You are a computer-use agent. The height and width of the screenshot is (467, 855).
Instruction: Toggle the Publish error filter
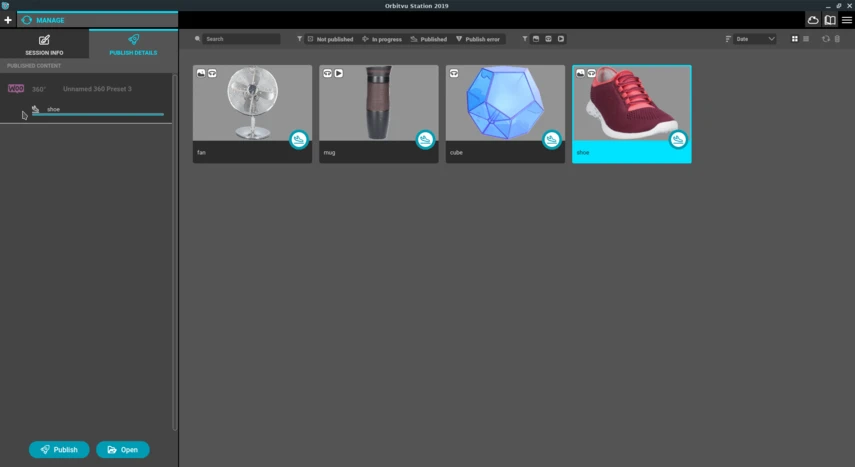click(478, 39)
